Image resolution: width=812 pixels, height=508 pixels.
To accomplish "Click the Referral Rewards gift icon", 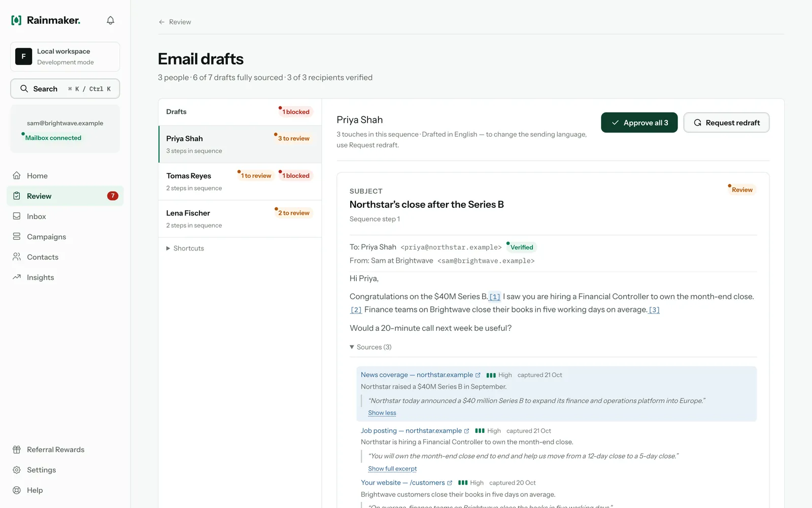I will (17, 450).
